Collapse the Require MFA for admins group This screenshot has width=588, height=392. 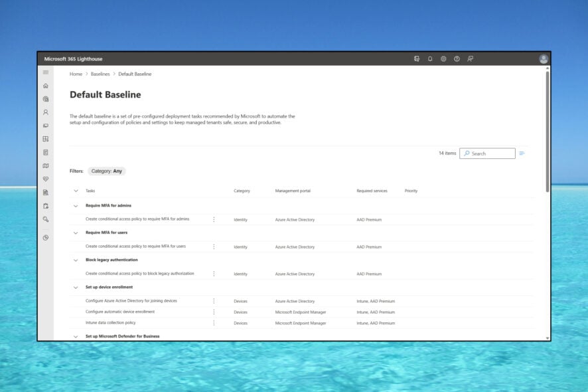[x=76, y=206]
